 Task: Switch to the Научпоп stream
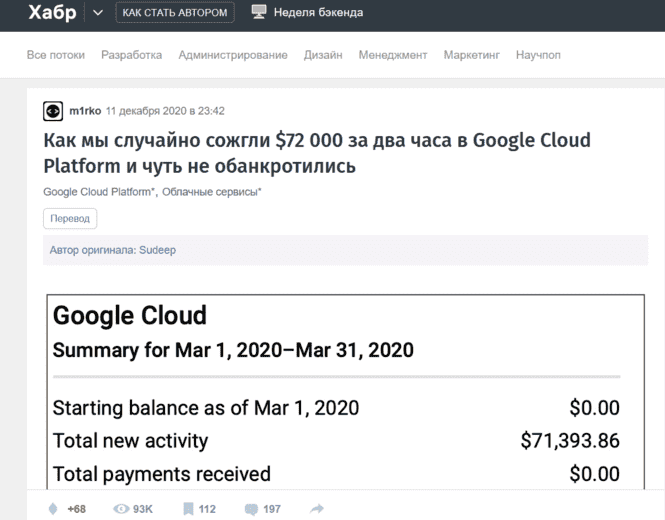(x=538, y=55)
